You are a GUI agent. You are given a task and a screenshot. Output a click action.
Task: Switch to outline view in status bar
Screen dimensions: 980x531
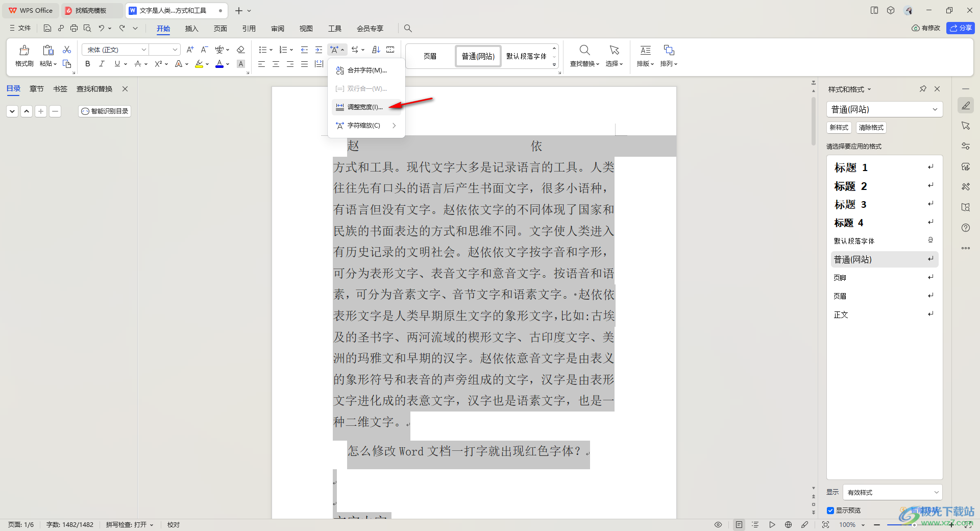point(755,525)
